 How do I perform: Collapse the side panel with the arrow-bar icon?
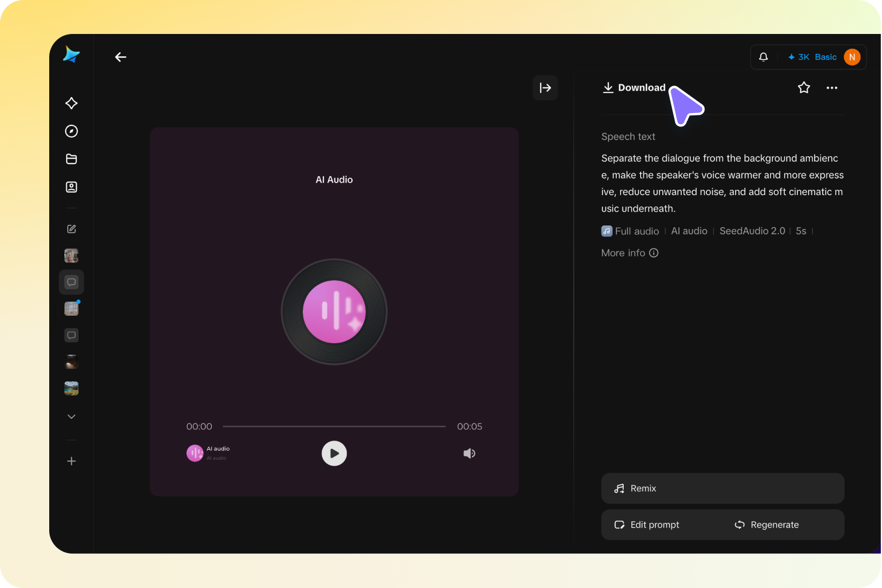545,88
